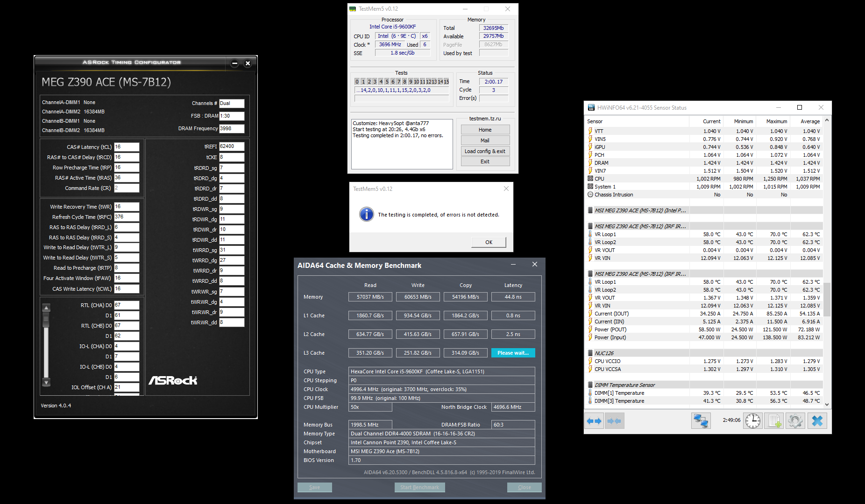The width and height of the screenshot is (865, 504).
Task: Click the Load config & exit button
Action: pyautogui.click(x=485, y=151)
